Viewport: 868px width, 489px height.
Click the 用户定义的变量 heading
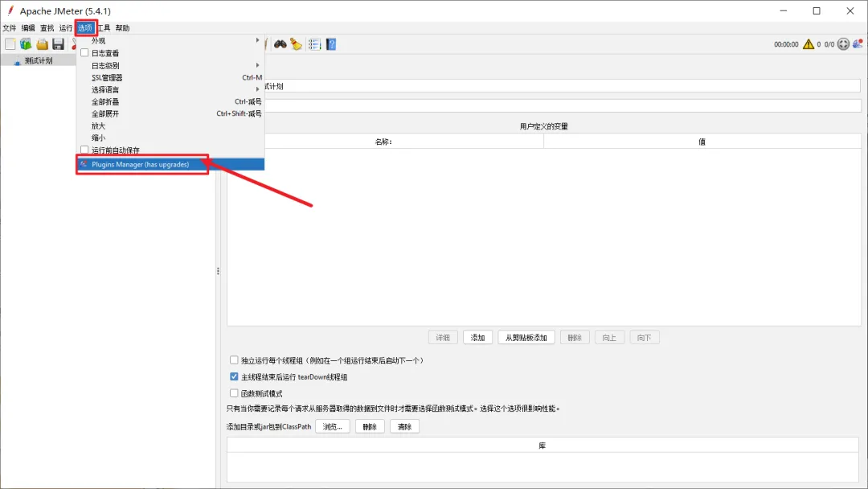(543, 126)
